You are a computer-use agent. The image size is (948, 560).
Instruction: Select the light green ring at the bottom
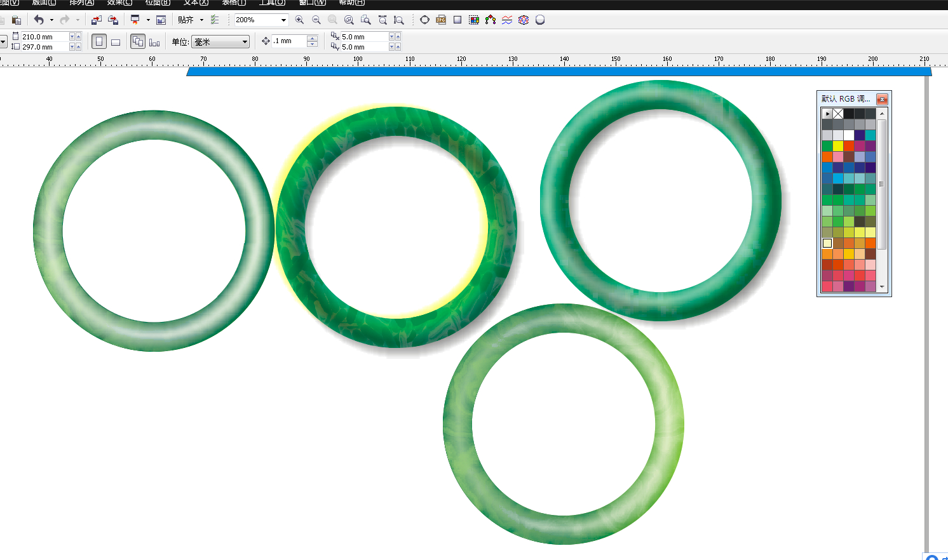[564, 424]
